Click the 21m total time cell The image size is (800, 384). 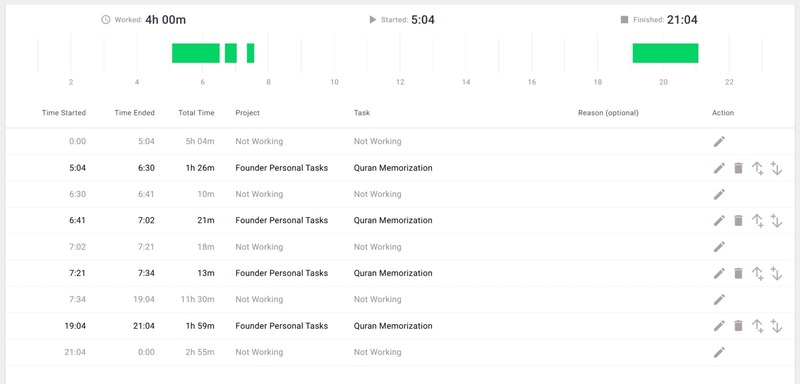tap(206, 220)
